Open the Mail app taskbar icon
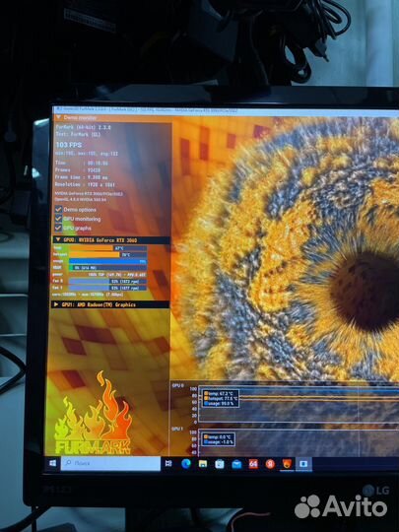This screenshot has height=532, width=399. [x=236, y=464]
